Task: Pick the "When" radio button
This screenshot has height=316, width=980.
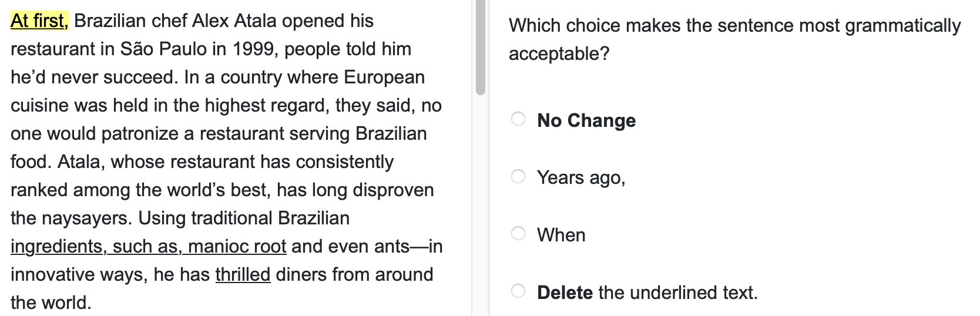Action: 518,234
